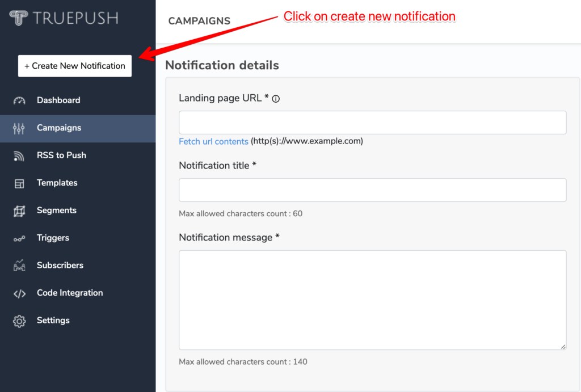Click the Segments cube icon
581x392 pixels.
pyautogui.click(x=19, y=210)
